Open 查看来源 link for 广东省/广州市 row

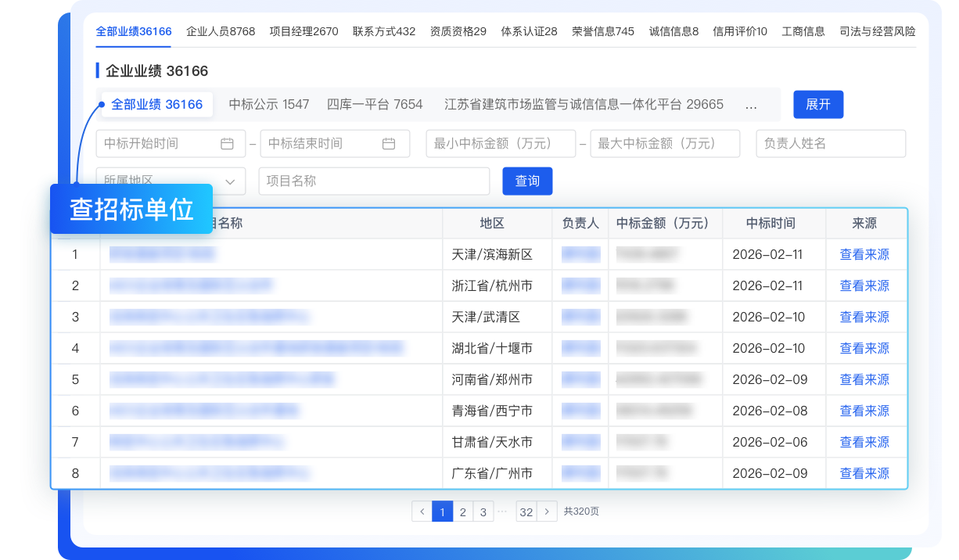coord(864,473)
